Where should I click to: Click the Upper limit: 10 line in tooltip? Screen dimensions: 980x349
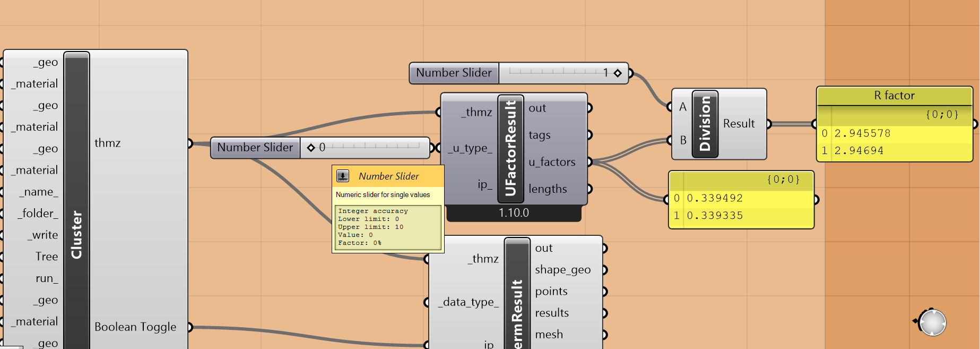[371, 227]
